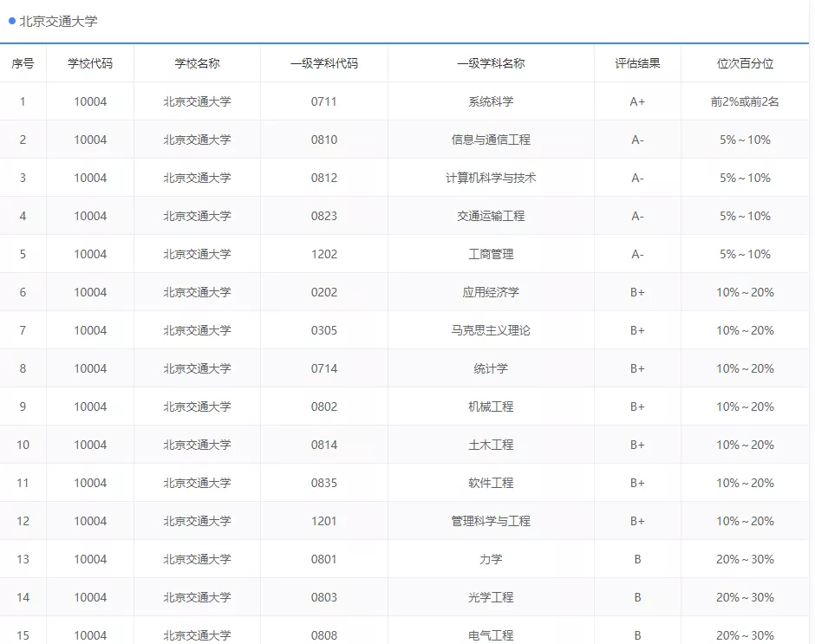This screenshot has height=644, width=815.
Task: Click the 马克思主义理论 subject cell
Action: [490, 330]
